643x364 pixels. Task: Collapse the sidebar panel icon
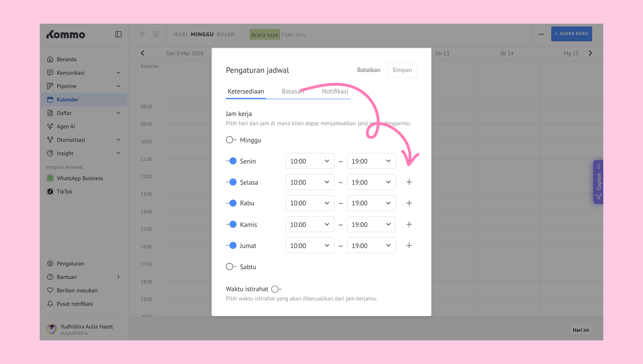click(118, 34)
